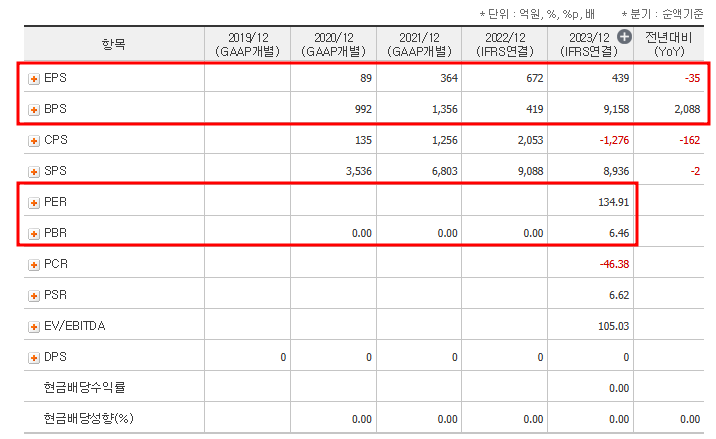Expand the PBR row
This screenshot has width=716, height=439.
pyautogui.click(x=34, y=234)
